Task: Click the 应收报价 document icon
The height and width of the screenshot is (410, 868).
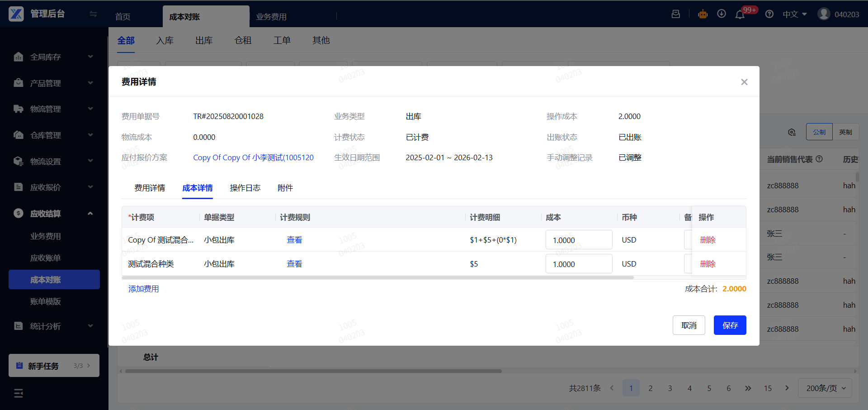Action: [19, 187]
